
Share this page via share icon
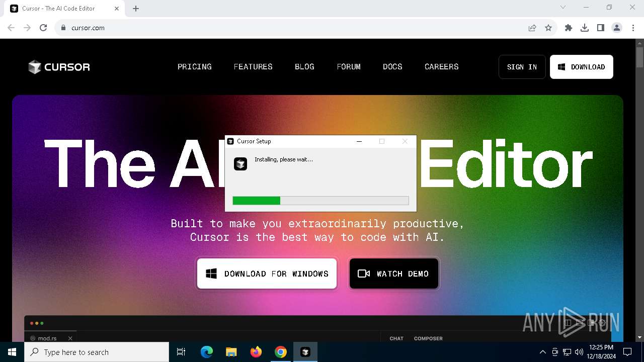click(x=532, y=28)
